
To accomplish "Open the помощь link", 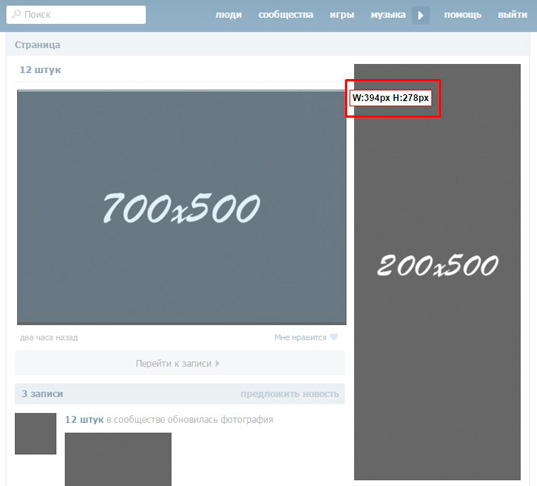I will point(463,15).
